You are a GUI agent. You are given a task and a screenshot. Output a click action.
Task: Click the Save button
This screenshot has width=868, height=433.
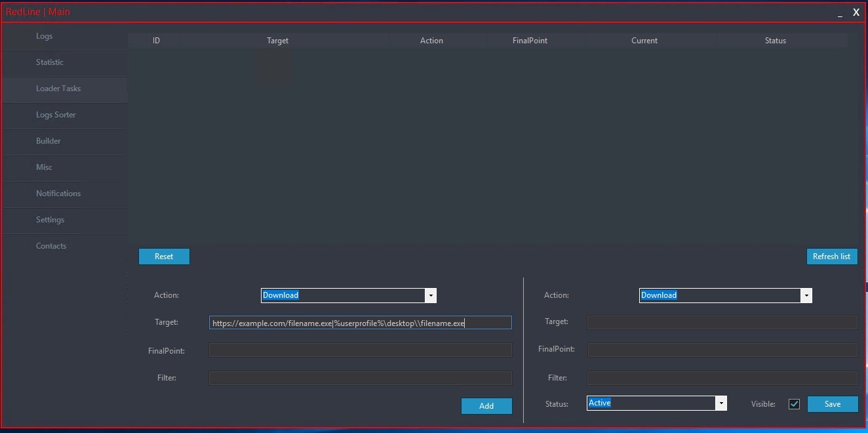click(833, 404)
